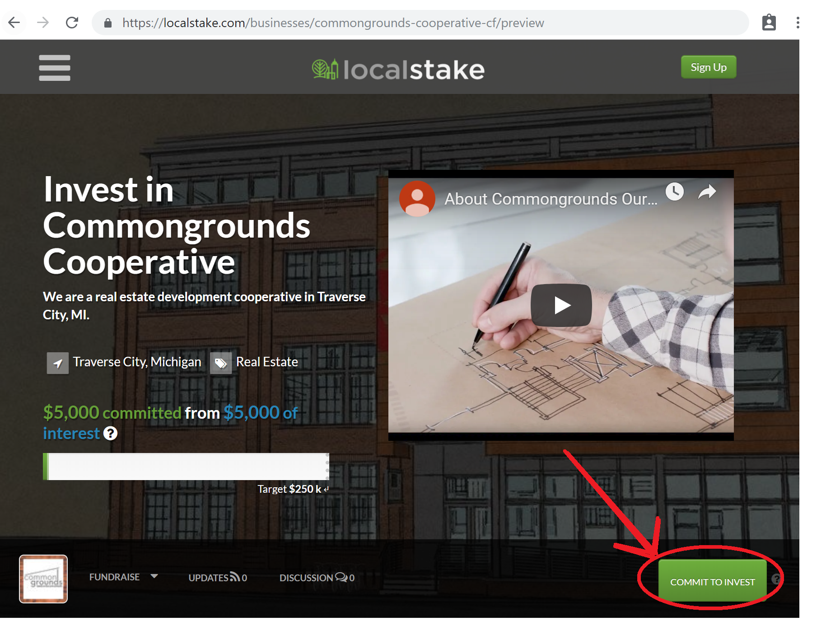Click the Target $250 k label
The width and height of the screenshot is (840, 635).
point(293,489)
